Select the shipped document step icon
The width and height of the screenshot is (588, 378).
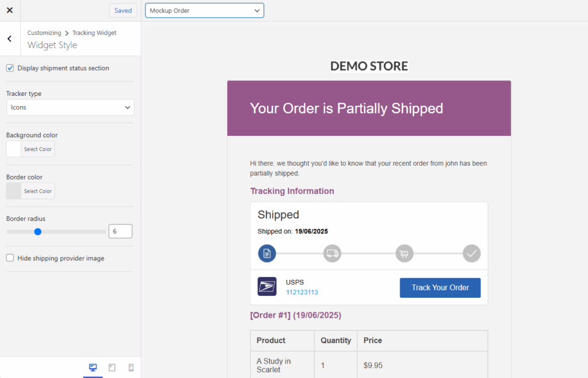tap(266, 253)
